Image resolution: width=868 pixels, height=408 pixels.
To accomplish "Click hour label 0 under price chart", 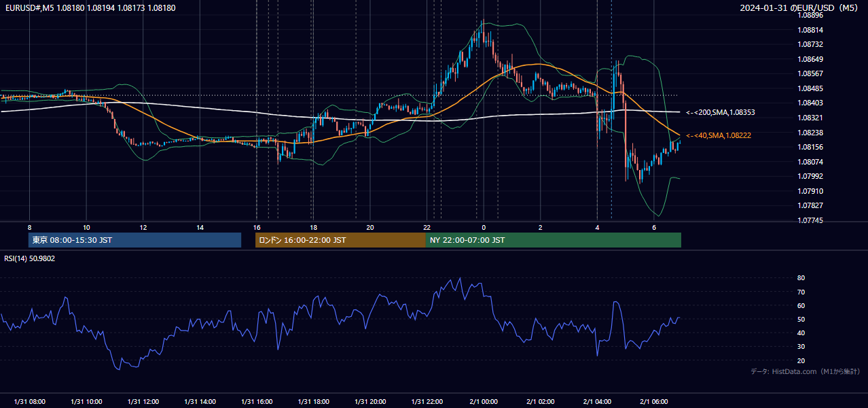I will [484, 227].
